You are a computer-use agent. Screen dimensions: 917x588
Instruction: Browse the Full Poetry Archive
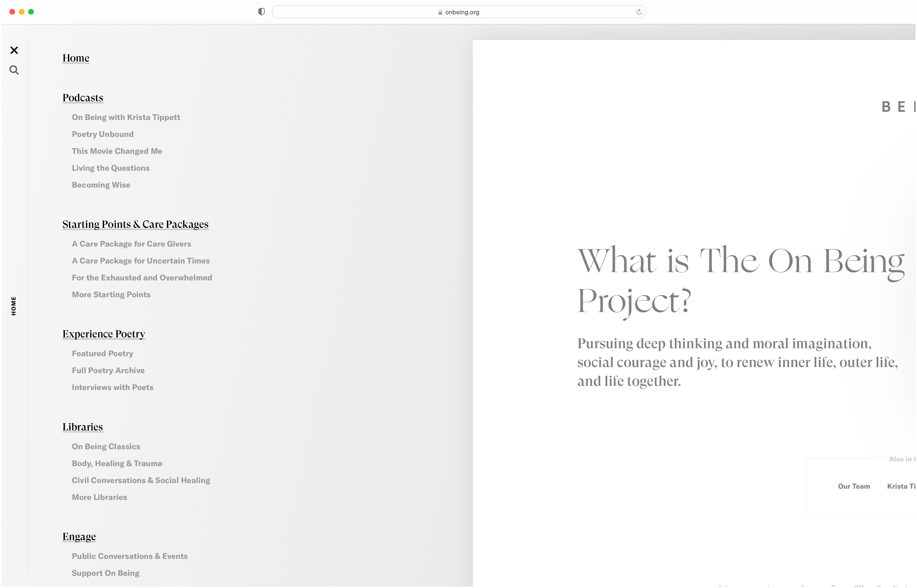(109, 370)
